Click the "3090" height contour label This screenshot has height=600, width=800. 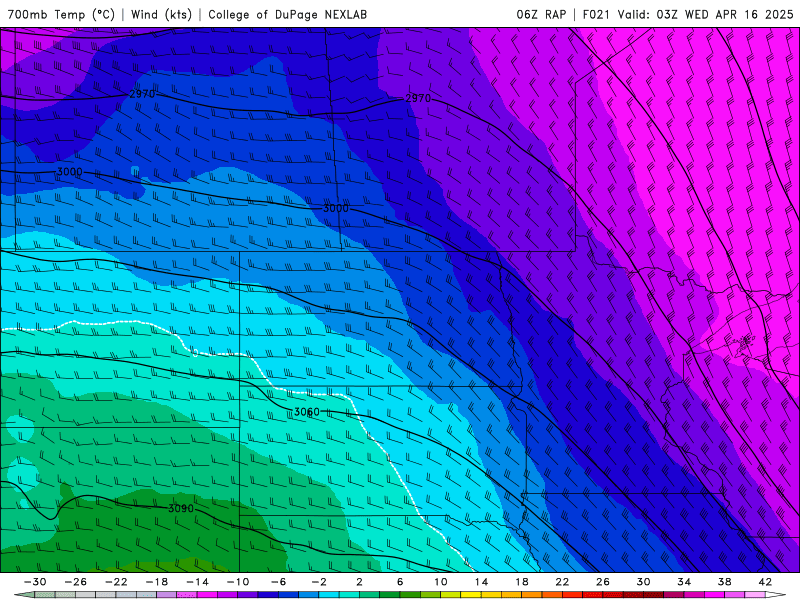tap(181, 508)
